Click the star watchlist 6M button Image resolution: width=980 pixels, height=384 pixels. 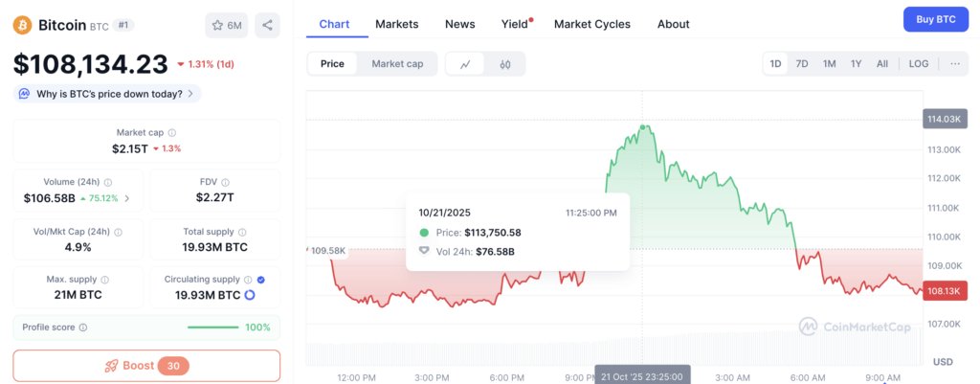click(226, 25)
